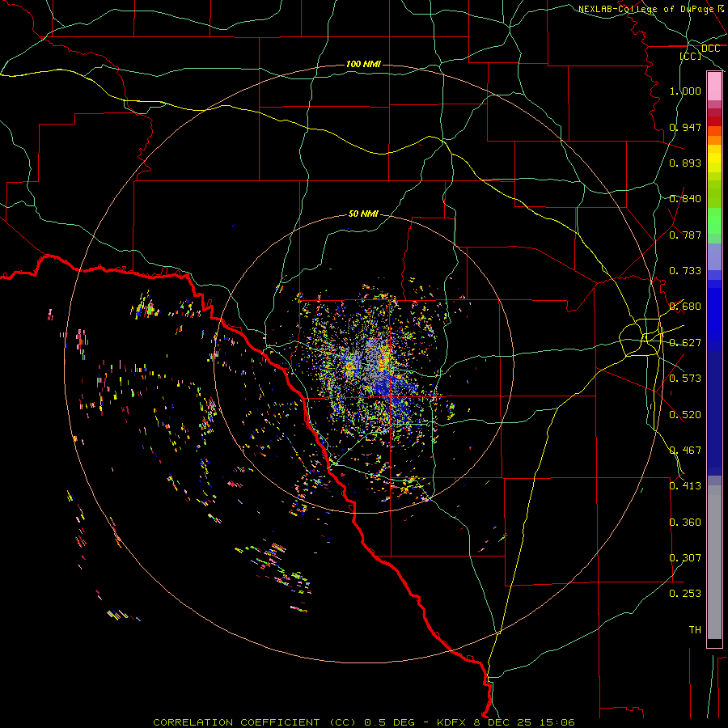Click the 0.413 color scale value
Image resolution: width=728 pixels, height=728 pixels.
click(x=685, y=486)
